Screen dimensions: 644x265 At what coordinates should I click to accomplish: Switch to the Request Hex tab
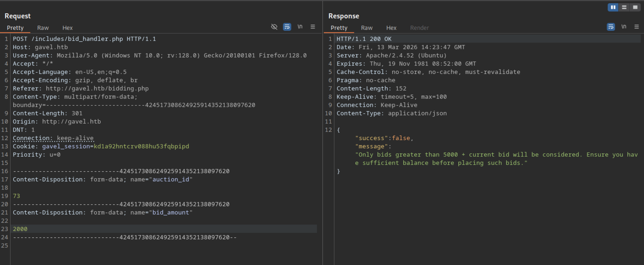pyautogui.click(x=67, y=28)
